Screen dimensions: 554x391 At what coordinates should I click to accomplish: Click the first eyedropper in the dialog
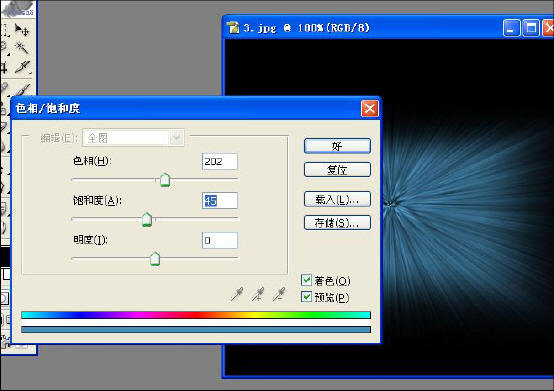click(x=237, y=294)
